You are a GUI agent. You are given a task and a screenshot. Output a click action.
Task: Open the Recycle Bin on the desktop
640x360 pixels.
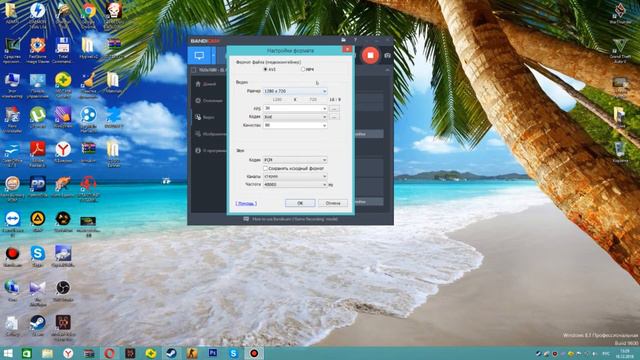[620, 152]
